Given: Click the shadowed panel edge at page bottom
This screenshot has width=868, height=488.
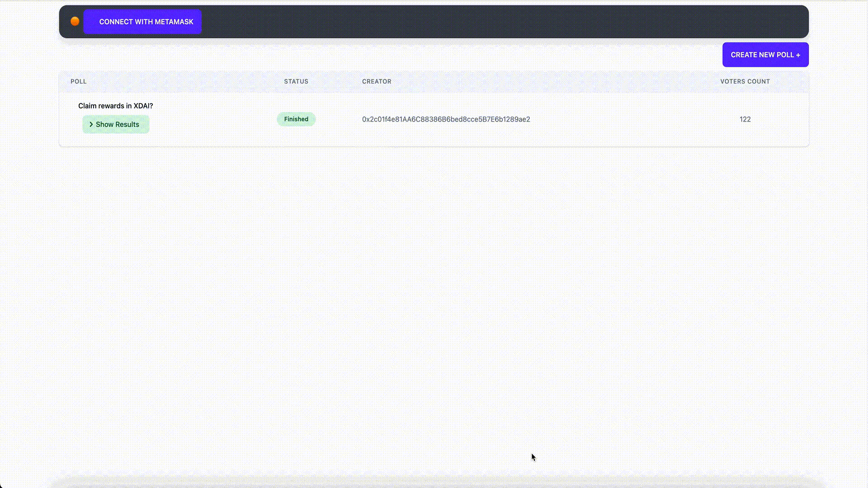Looking at the screenshot, I should [434, 482].
